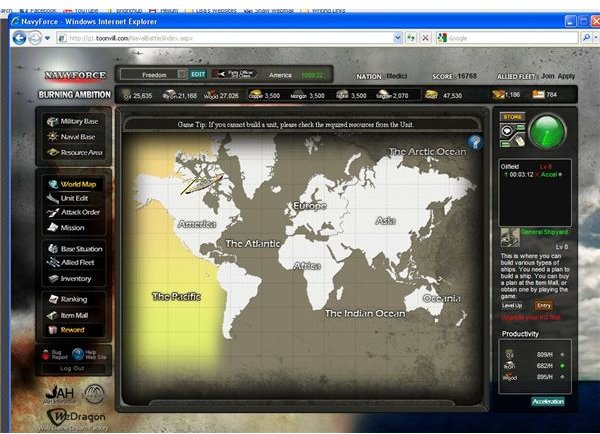The width and height of the screenshot is (600, 434).
Task: Select Europe on the map
Action: tap(310, 206)
